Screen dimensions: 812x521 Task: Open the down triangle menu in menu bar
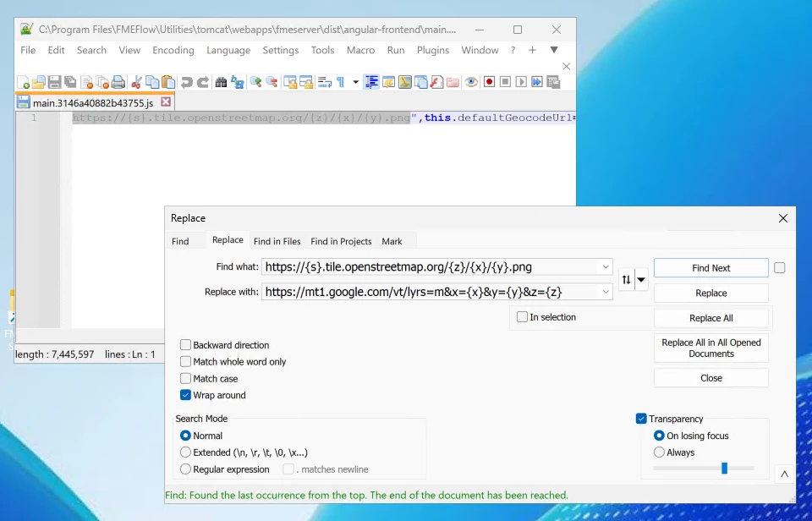pyautogui.click(x=554, y=50)
